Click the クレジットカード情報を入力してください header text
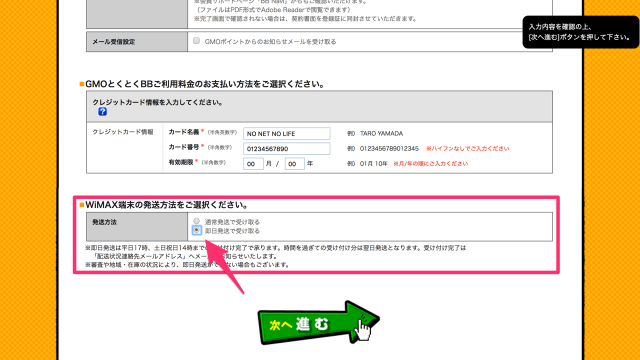Image resolution: width=640 pixels, height=360 pixels. (158, 102)
